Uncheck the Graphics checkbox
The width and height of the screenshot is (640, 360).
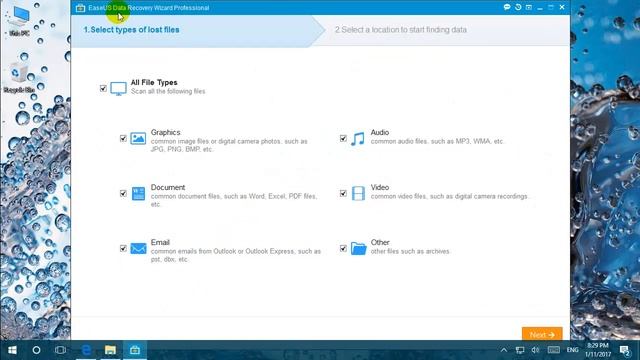[123, 138]
